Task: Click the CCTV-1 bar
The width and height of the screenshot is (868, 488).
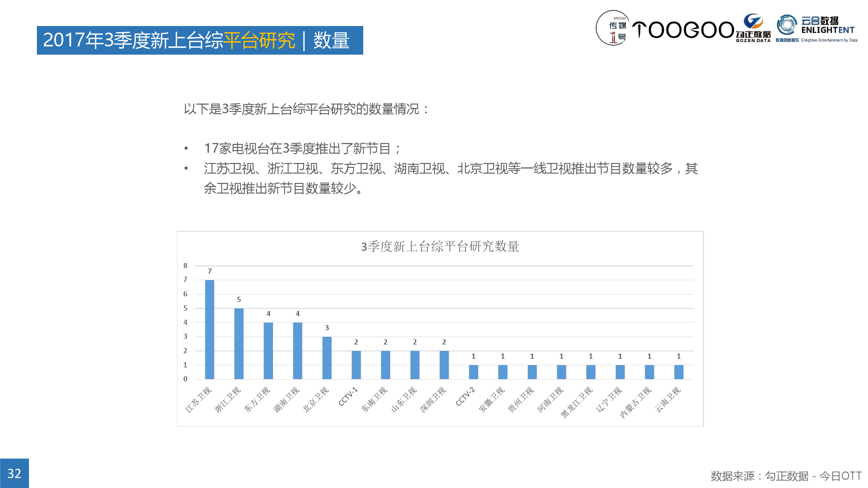Action: pyautogui.click(x=356, y=365)
